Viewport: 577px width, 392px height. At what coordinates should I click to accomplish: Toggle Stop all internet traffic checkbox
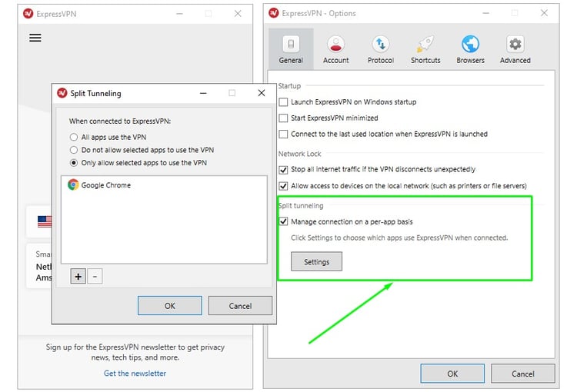[283, 170]
